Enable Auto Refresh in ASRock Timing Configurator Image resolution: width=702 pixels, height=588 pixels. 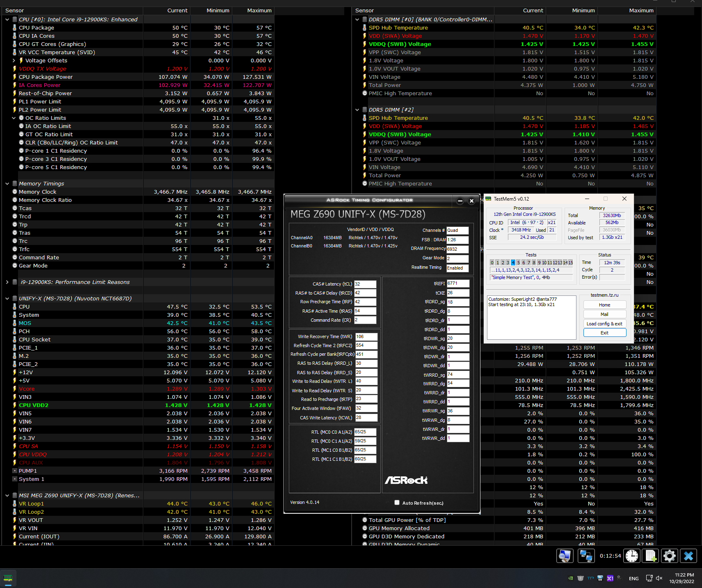coord(397,503)
